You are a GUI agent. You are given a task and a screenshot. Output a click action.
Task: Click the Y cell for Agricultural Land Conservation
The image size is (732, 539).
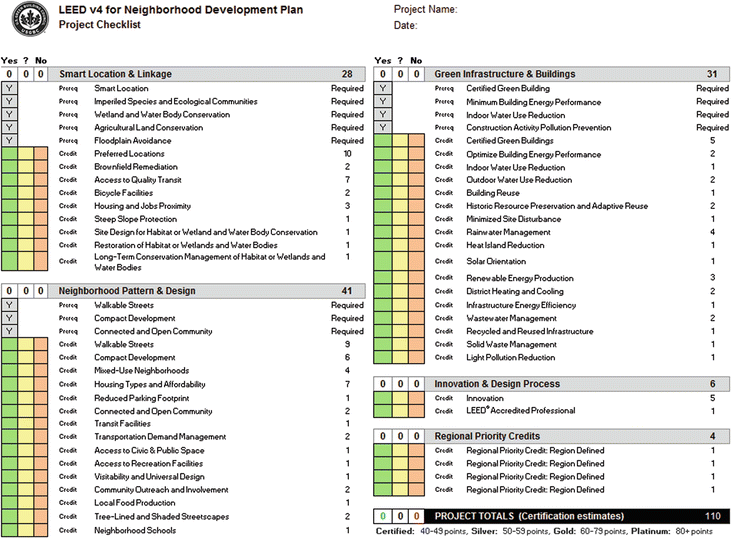click(9, 127)
